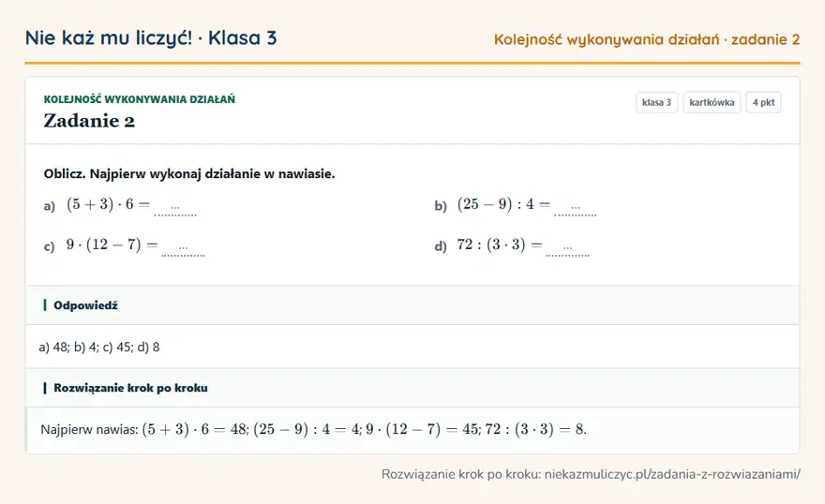Click the '4 pkt' tag

coord(763,102)
